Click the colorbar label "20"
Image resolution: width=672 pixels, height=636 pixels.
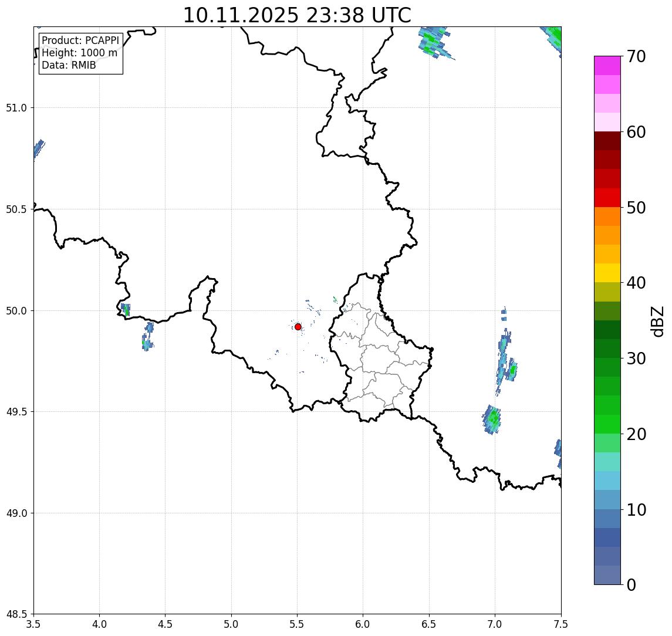coord(636,434)
